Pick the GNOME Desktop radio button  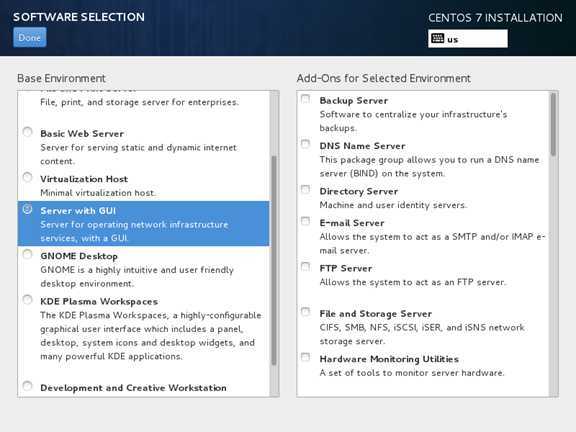coord(28,254)
